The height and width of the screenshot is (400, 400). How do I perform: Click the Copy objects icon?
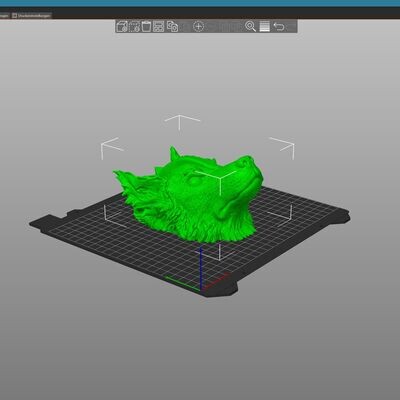click(172, 26)
